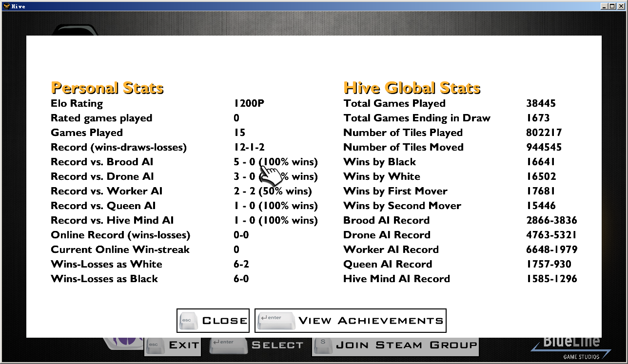Click the S key icon beside Join Steam Group
Image resolution: width=628 pixels, height=364 pixels.
click(323, 345)
